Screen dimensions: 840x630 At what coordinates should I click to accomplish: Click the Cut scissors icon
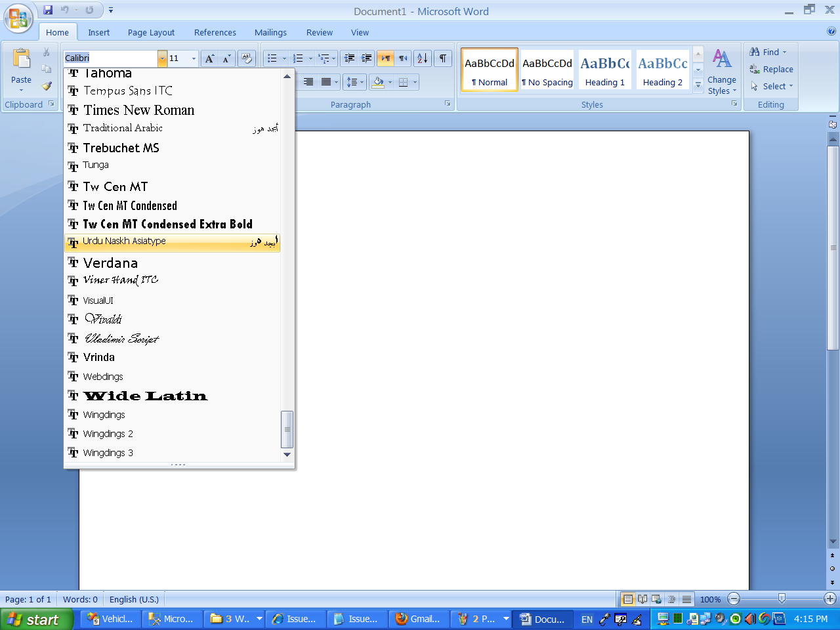point(47,52)
